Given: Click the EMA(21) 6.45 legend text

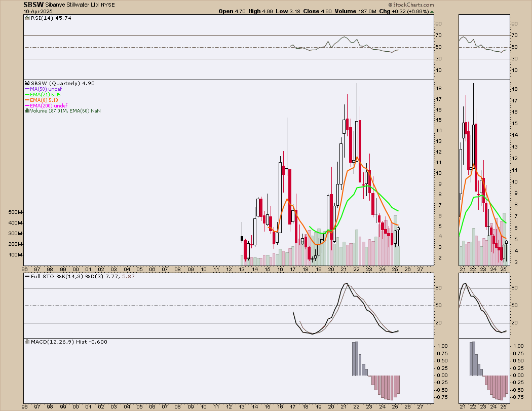Looking at the screenshot, I should [x=46, y=94].
